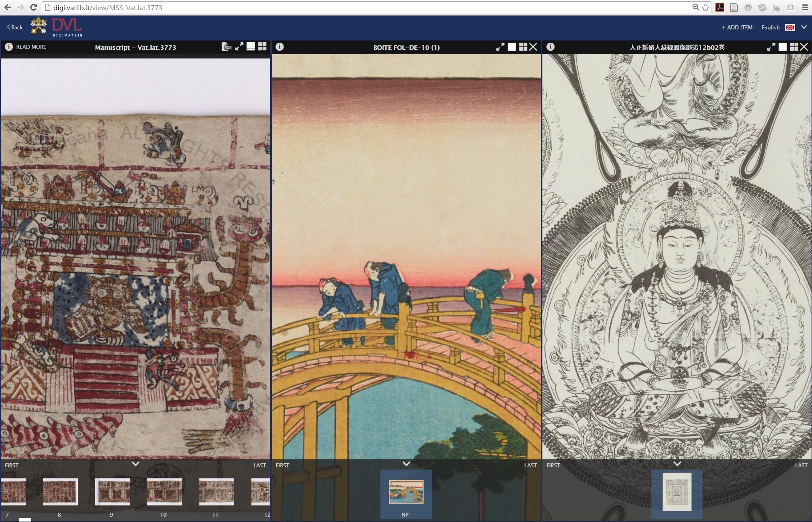This screenshot has height=522, width=812.
Task: Expand the language dropdown chevron
Action: [x=804, y=27]
